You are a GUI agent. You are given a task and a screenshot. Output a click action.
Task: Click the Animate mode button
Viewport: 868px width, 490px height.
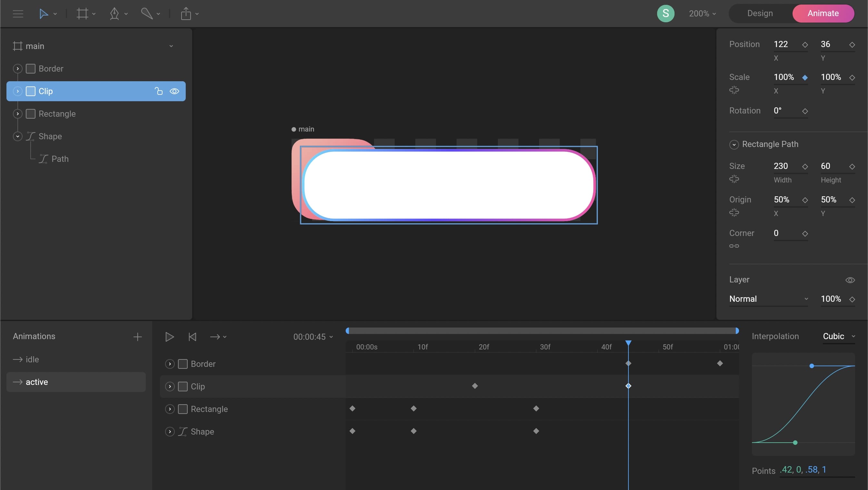pos(823,14)
